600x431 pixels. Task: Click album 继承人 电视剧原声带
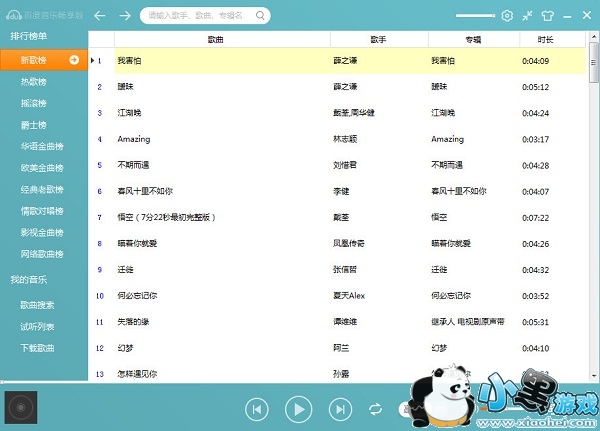(468, 322)
